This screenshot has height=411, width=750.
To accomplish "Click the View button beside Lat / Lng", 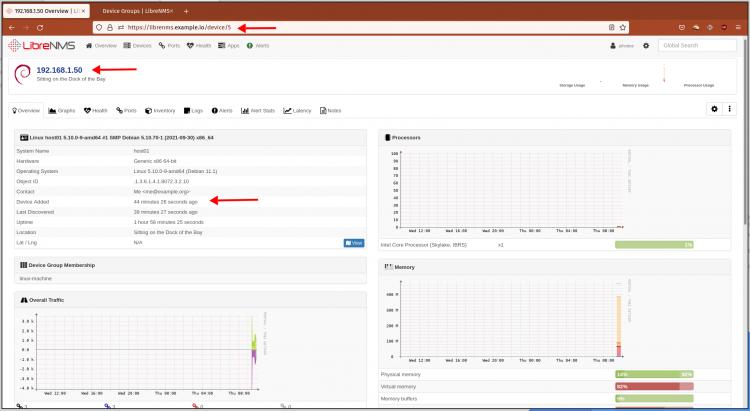I will (x=354, y=242).
